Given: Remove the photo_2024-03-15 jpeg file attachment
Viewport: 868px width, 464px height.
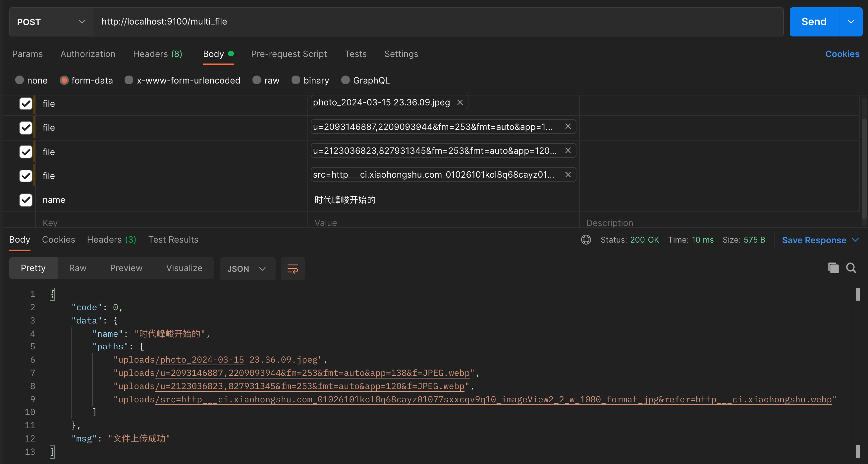Looking at the screenshot, I should coord(460,102).
